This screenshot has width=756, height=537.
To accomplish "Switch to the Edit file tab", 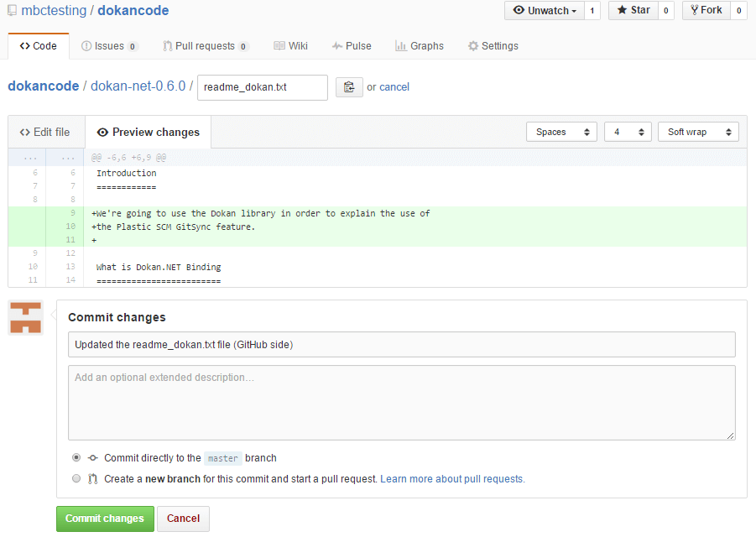I will [46, 132].
